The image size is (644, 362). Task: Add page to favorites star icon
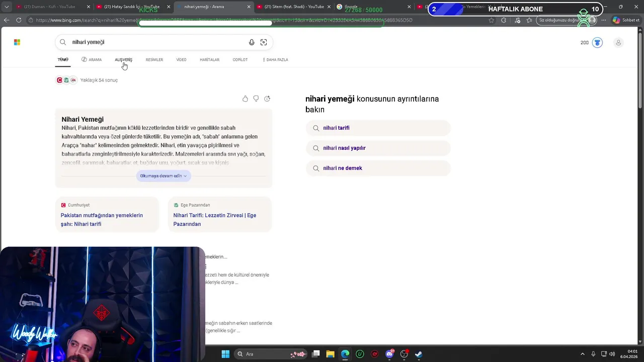click(492, 20)
